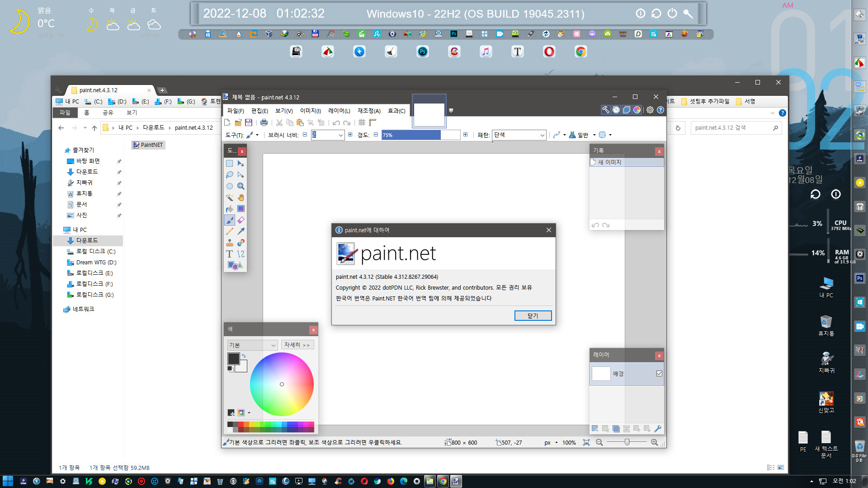This screenshot has height=488, width=868.
Task: Open 레이어(L) menu
Action: tap(339, 111)
